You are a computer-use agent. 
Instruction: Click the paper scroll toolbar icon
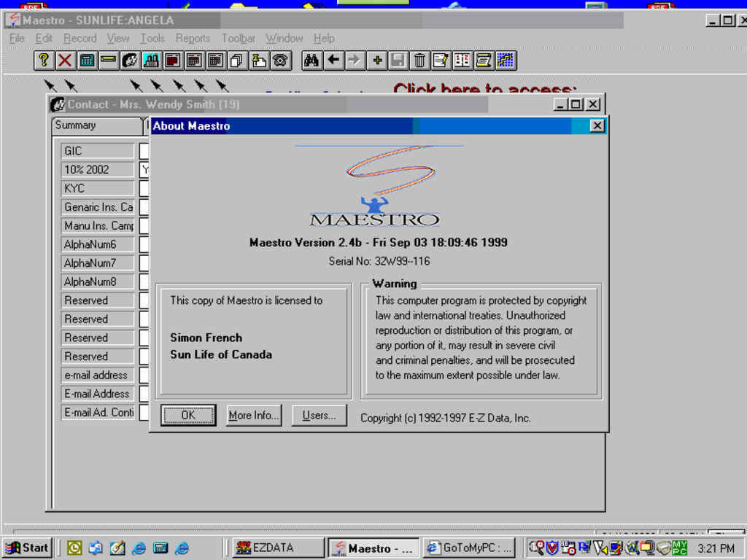tap(484, 61)
